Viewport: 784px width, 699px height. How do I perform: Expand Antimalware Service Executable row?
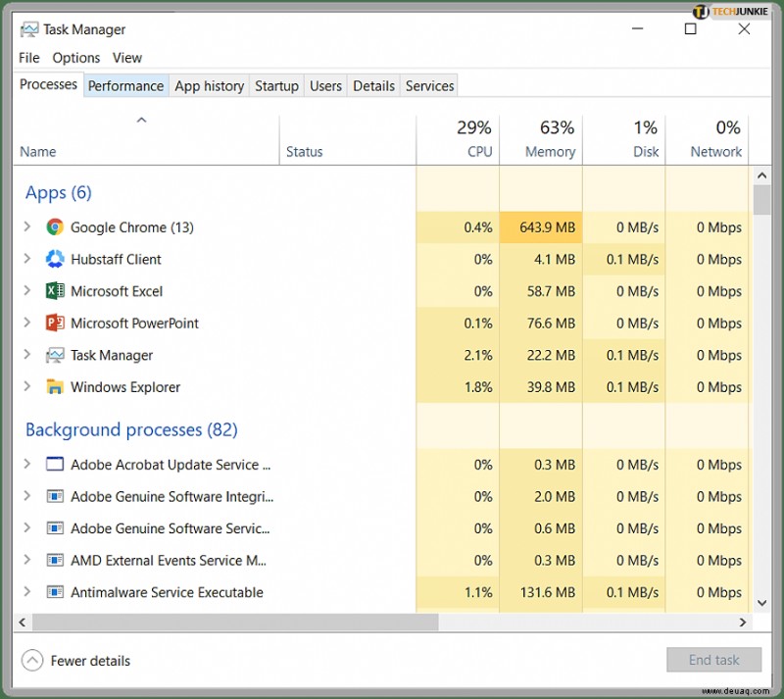[x=27, y=592]
